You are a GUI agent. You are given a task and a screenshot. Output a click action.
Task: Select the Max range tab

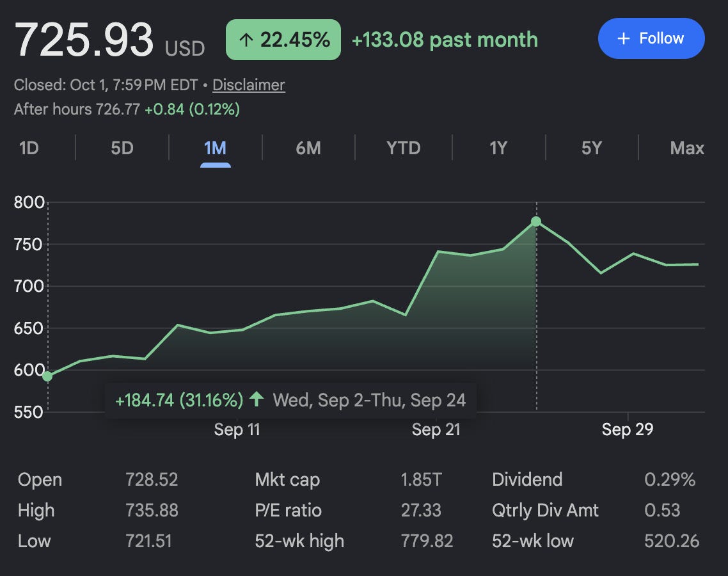pyautogui.click(x=687, y=148)
